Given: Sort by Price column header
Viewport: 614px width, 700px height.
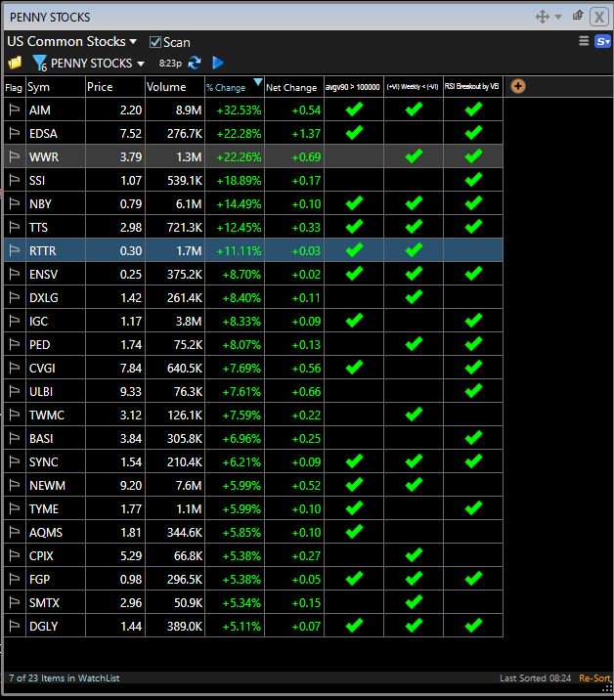Looking at the screenshot, I should pyautogui.click(x=115, y=87).
